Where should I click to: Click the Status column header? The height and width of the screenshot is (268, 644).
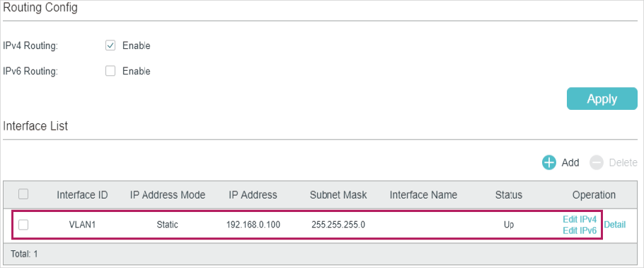pyautogui.click(x=508, y=195)
